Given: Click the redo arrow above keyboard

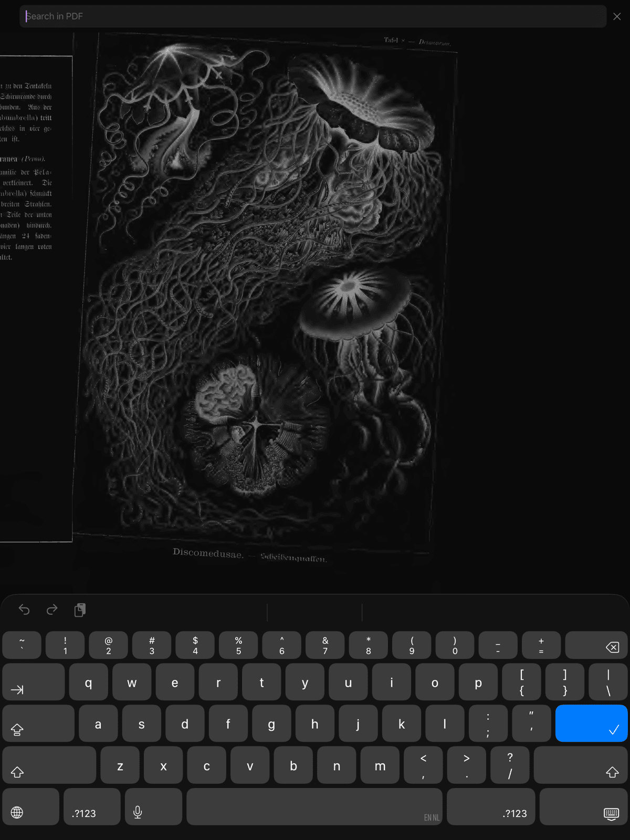Looking at the screenshot, I should click(x=52, y=610).
